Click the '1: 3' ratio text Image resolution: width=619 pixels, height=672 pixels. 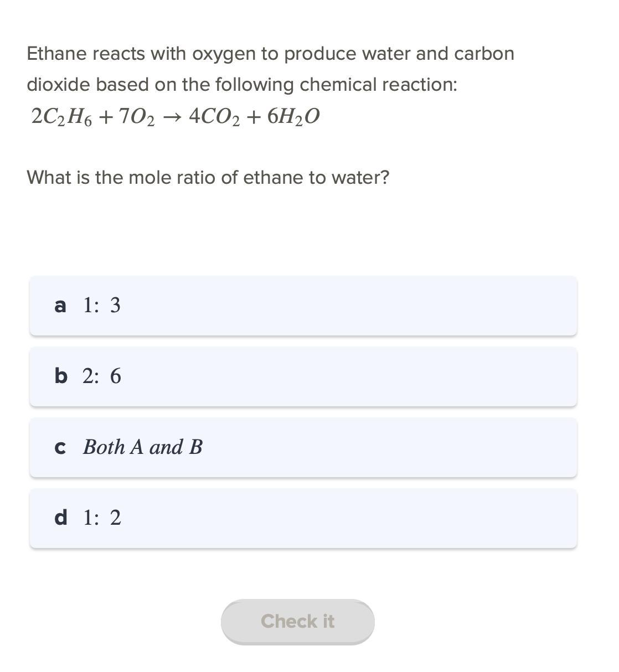(x=102, y=305)
